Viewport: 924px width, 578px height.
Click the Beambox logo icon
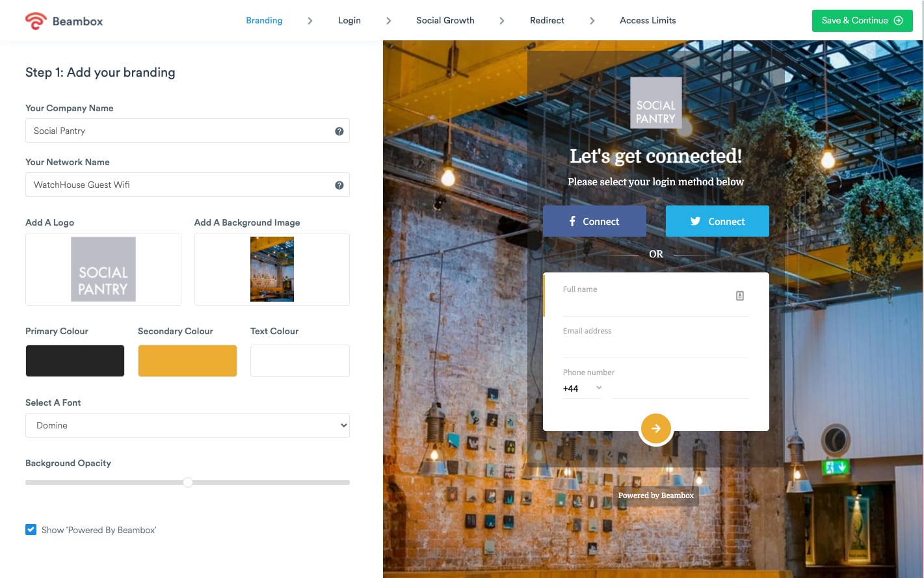click(x=36, y=21)
